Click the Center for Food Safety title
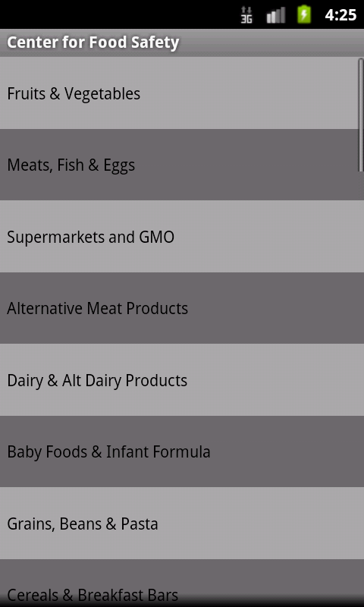The image size is (364, 607). click(x=93, y=42)
